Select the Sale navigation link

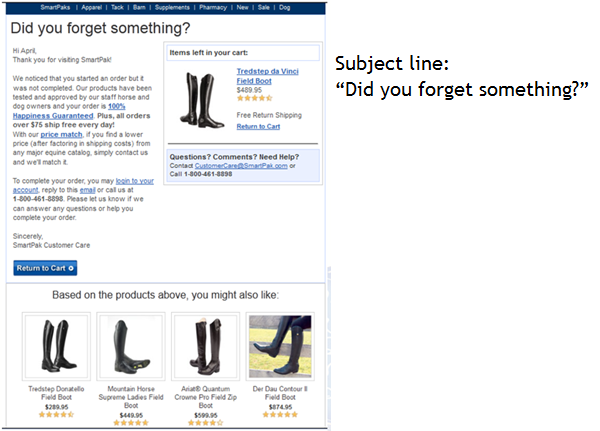click(264, 7)
